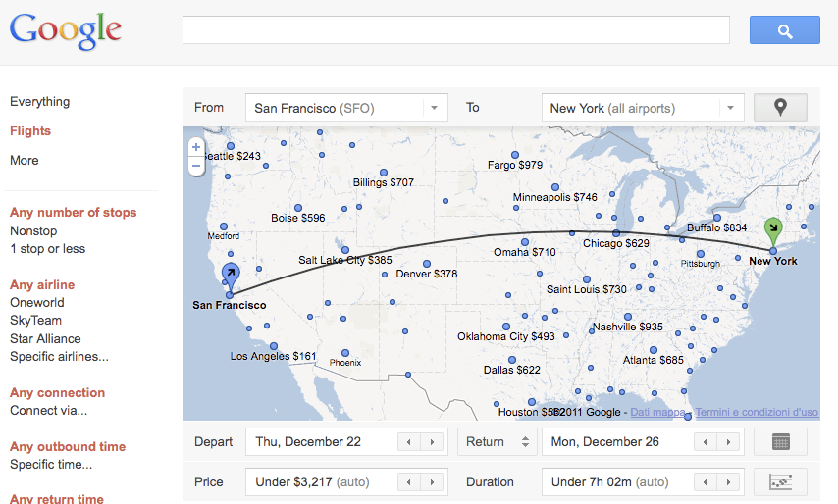Open the price-duration scatter chart button
The width and height of the screenshot is (838, 504).
pyautogui.click(x=780, y=482)
